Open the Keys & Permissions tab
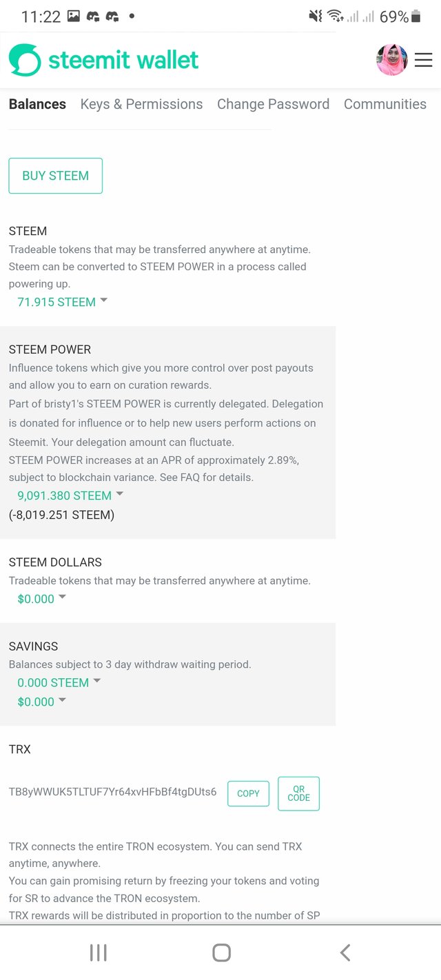Viewport: 441px width, 980px height. pos(141,104)
